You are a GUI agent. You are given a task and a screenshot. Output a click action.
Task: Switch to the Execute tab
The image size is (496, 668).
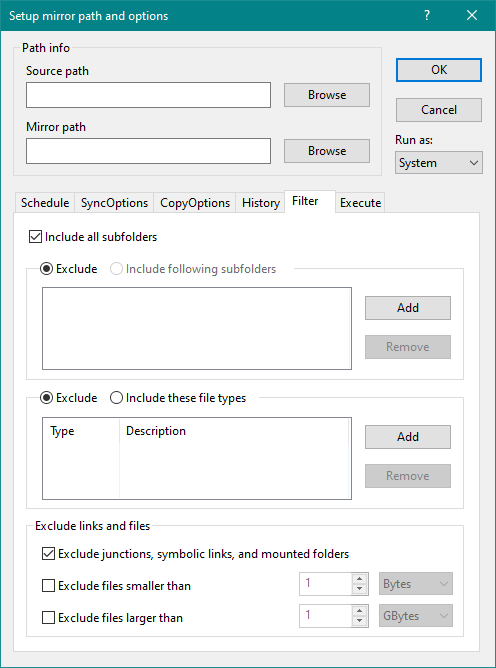point(360,203)
